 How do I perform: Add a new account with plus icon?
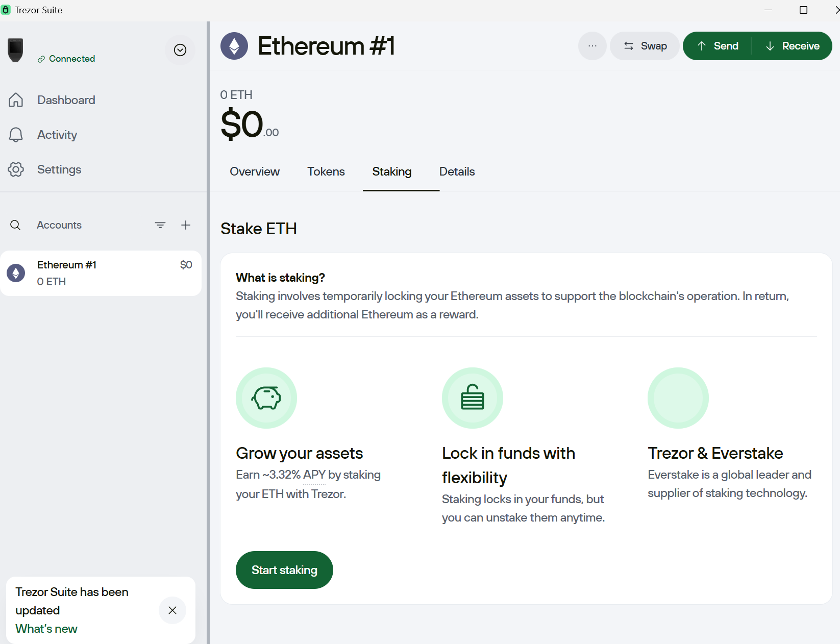(x=186, y=225)
